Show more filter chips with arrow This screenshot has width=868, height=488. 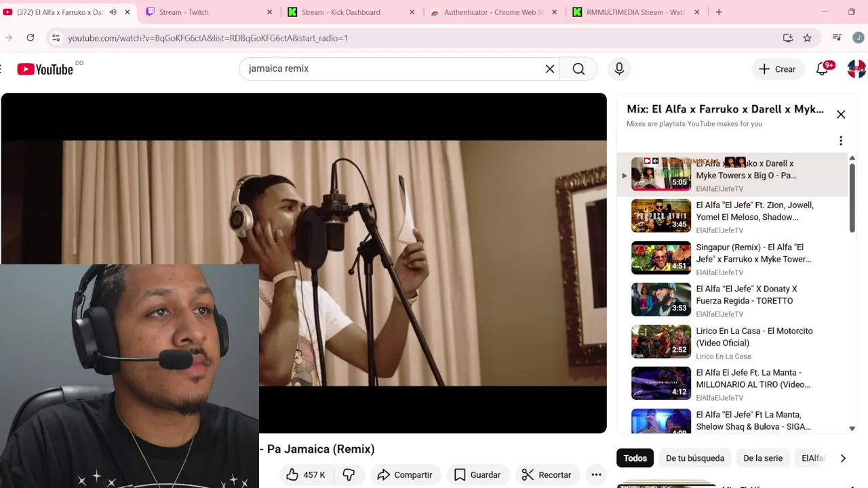pos(843,458)
